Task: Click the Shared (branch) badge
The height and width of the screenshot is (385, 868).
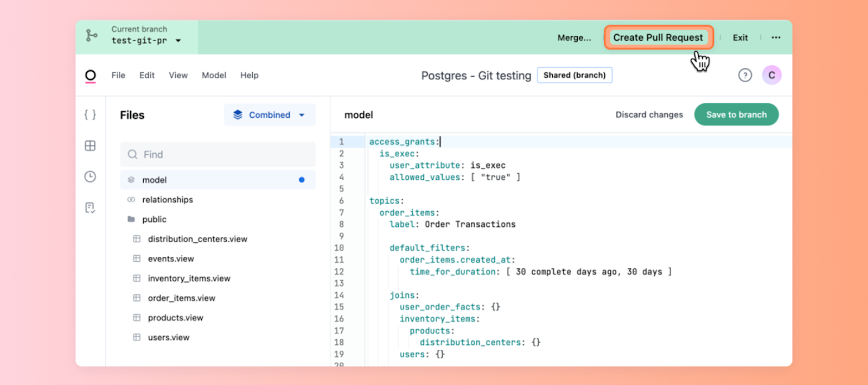Action: (x=575, y=75)
